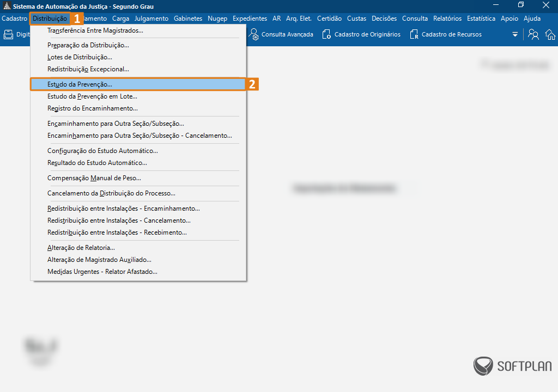Close the Sistema de Automação da Justiça window
This screenshot has height=392, width=558.
click(x=546, y=4)
